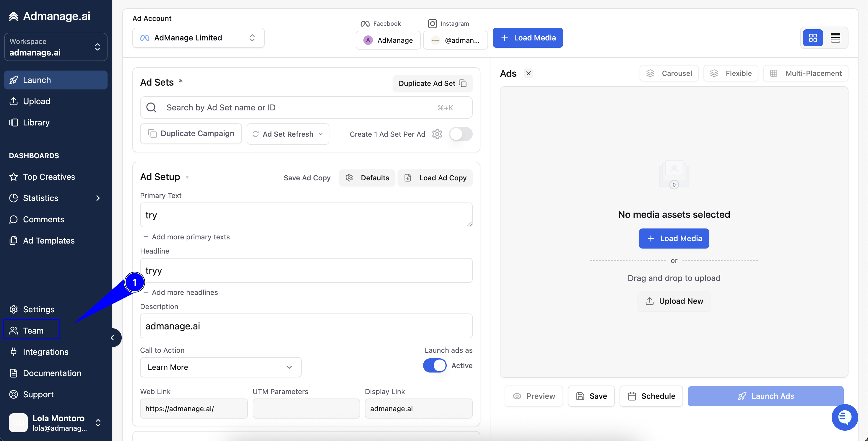
Task: Open the Launch page in sidebar
Action: pos(56,80)
